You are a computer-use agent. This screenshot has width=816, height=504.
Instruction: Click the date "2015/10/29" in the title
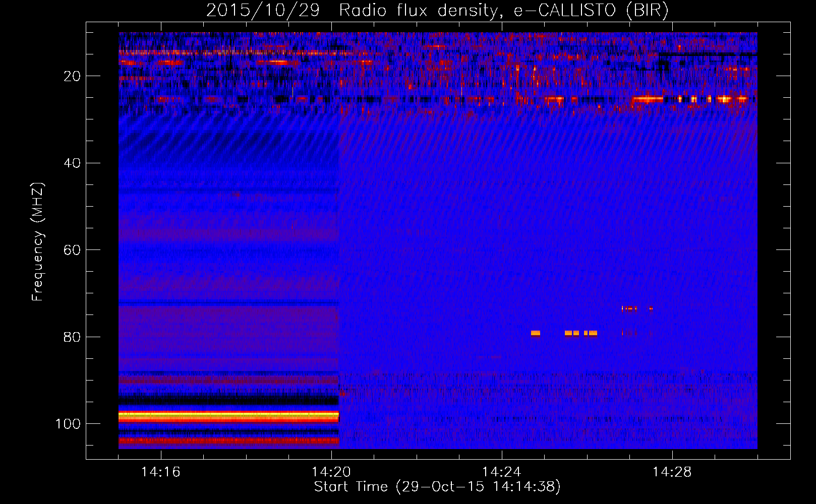tap(263, 10)
